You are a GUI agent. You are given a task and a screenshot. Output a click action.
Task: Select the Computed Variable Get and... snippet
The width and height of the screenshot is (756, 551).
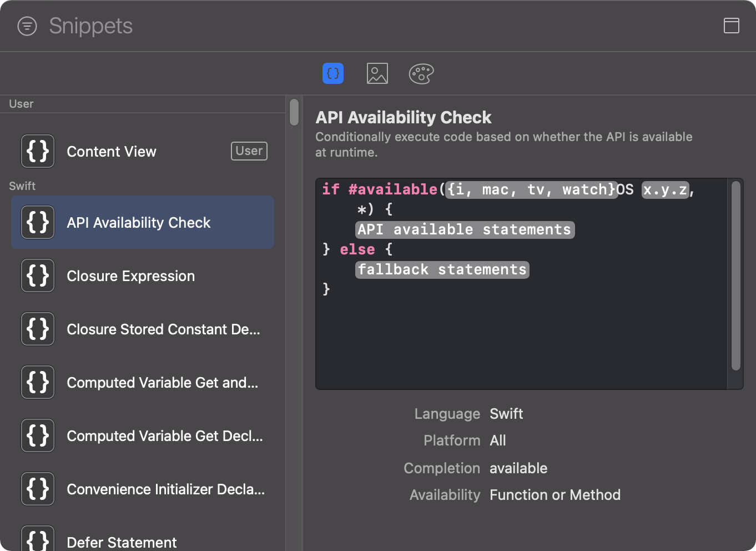click(143, 382)
